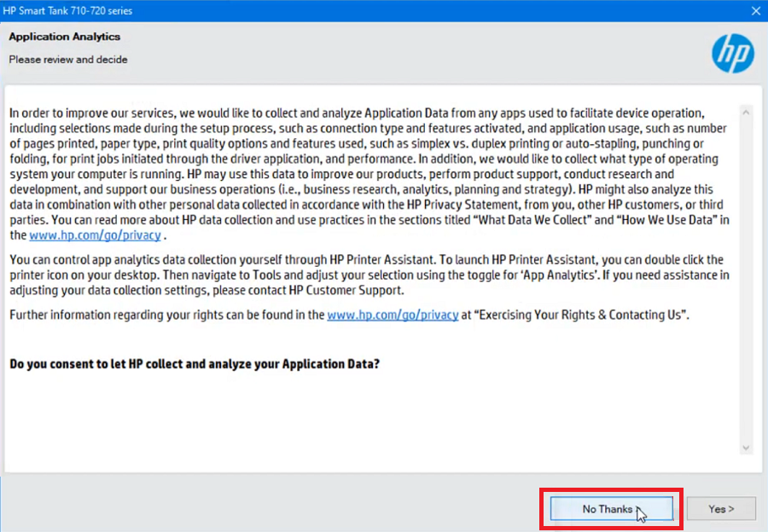Close the HP Smart Tank installer window
Screen dimensions: 768x532
[756, 11]
